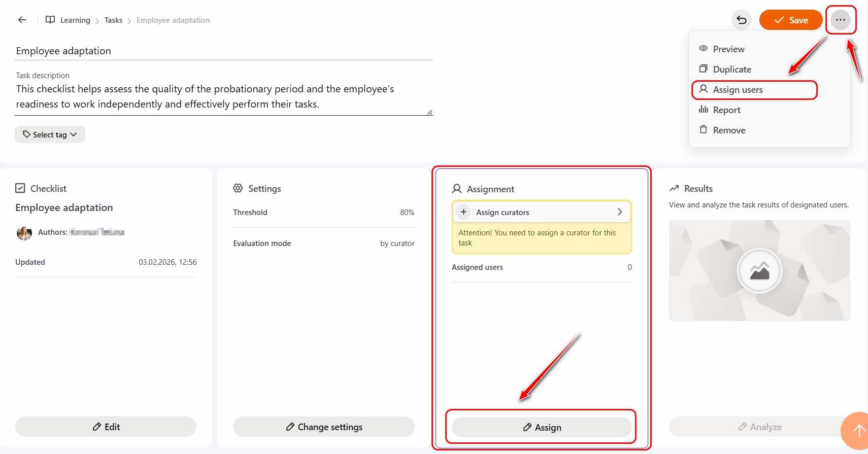Screen dimensions: 868x454
Task: Click the Assign button in Assignment card
Action: point(542,428)
